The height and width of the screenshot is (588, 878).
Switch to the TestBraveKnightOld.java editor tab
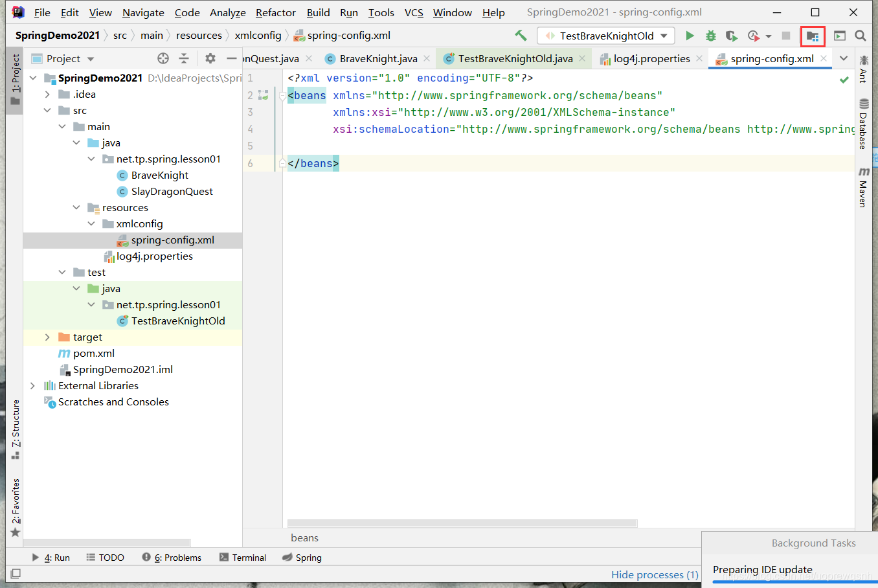pyautogui.click(x=515, y=58)
